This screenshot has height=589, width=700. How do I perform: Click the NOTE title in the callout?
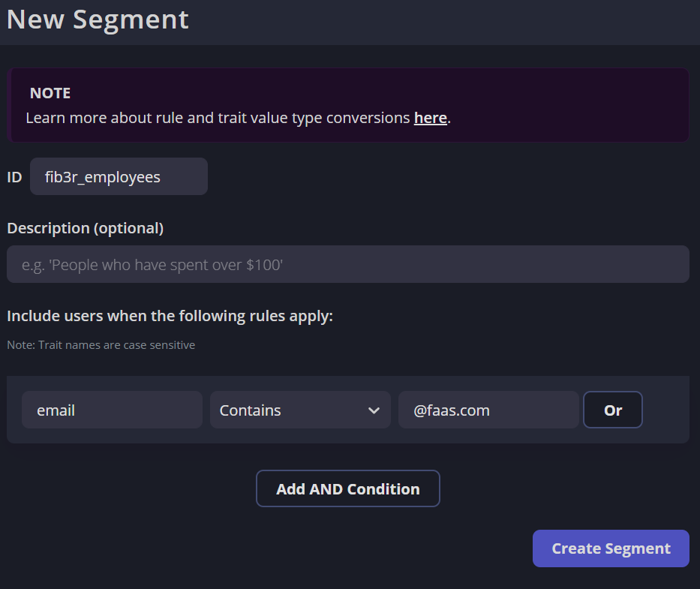tap(50, 93)
